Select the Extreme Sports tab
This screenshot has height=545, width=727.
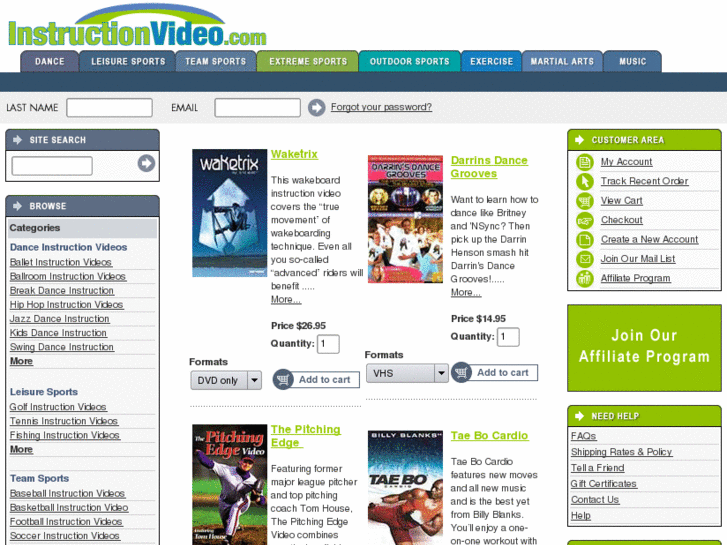click(308, 61)
